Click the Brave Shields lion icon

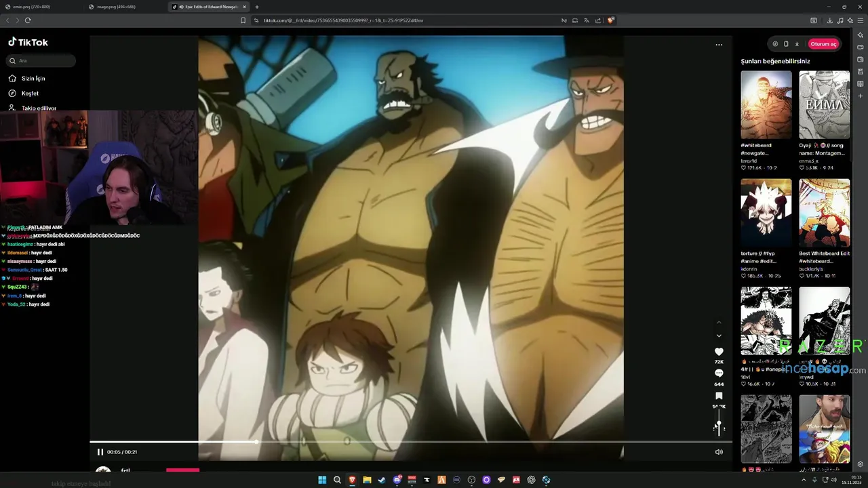pos(610,20)
